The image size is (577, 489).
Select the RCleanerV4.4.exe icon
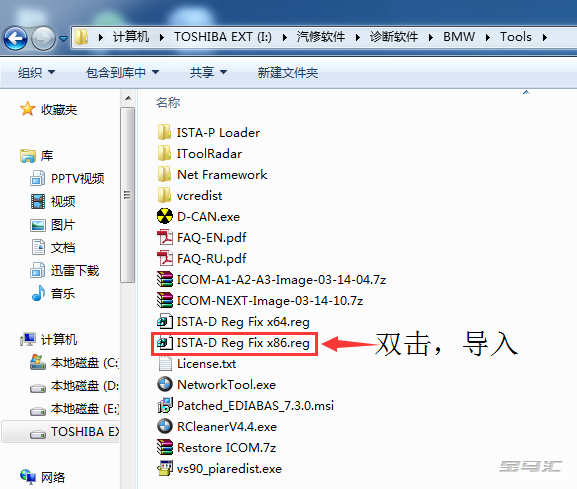[164, 426]
